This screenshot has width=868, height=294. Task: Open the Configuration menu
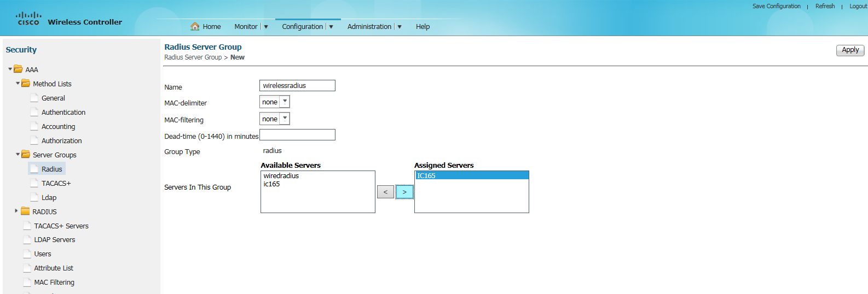click(x=303, y=26)
